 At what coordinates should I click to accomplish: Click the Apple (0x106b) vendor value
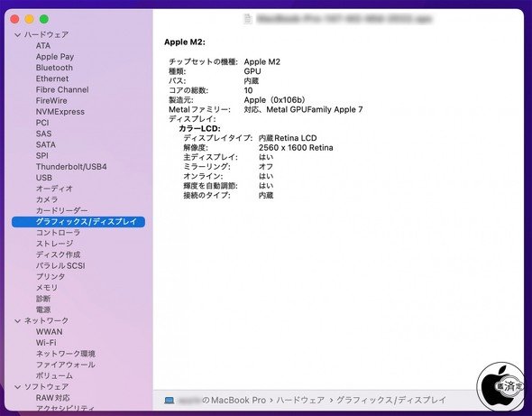tap(274, 100)
